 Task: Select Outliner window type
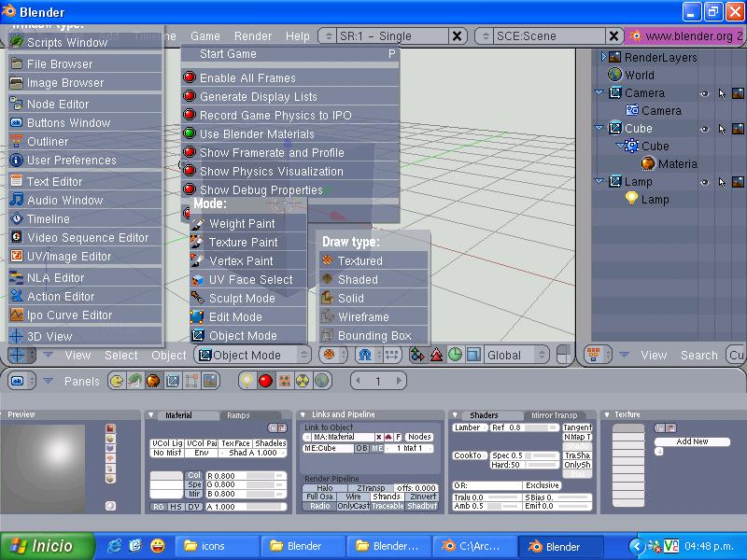(x=85, y=142)
